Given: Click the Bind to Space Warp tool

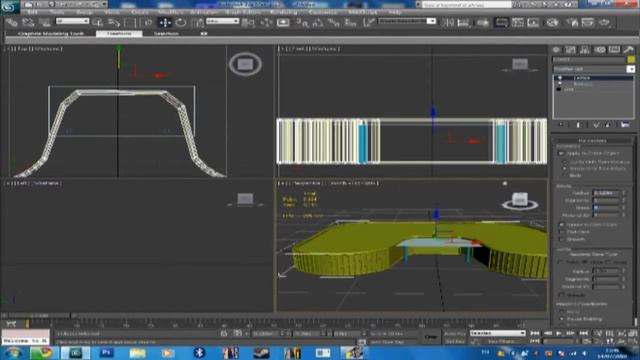Looking at the screenshot, I should 44,22.
